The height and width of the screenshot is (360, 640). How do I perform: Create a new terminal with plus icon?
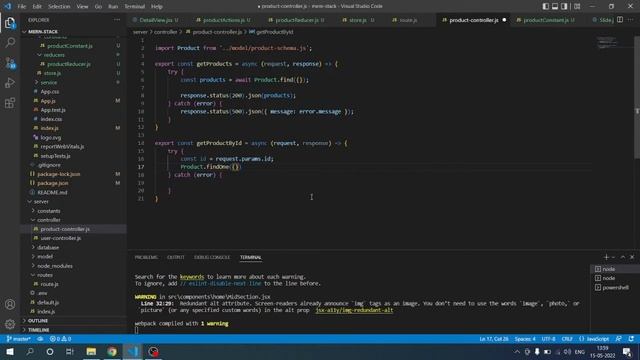[606, 257]
